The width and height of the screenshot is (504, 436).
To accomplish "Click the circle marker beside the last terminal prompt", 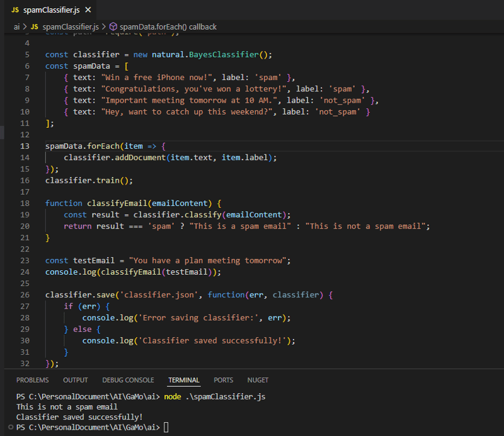I will point(10,427).
